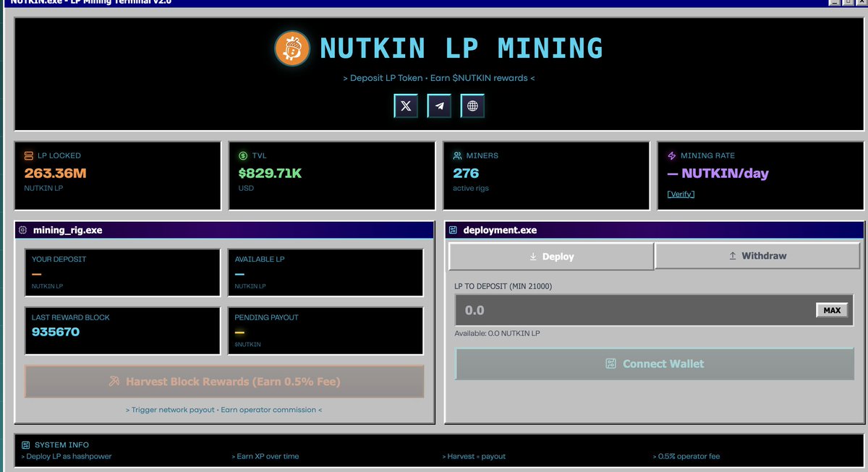
Task: Click the $829.71K TVL value
Action: click(270, 173)
